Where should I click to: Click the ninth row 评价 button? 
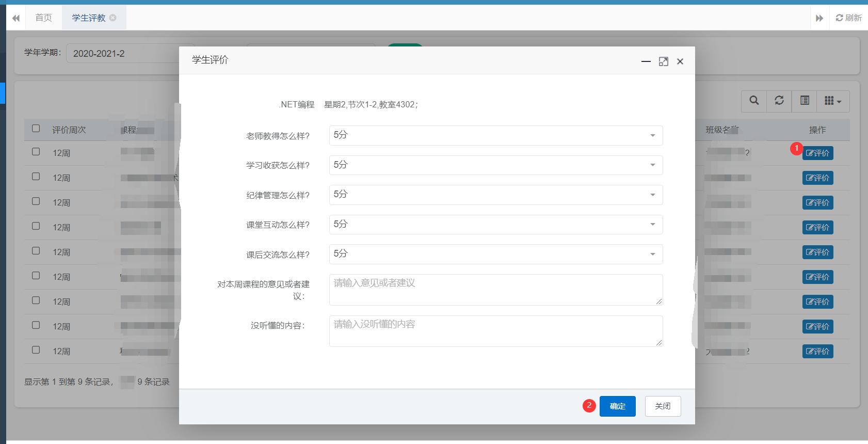click(x=818, y=352)
